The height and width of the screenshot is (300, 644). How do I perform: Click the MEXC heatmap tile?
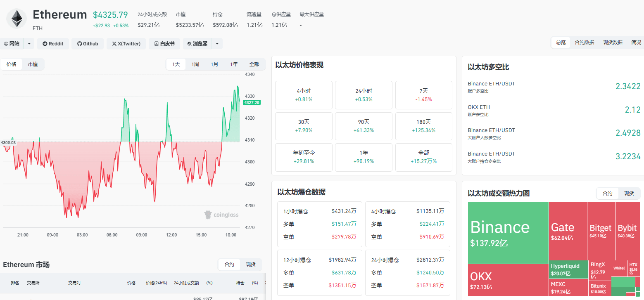click(568, 288)
